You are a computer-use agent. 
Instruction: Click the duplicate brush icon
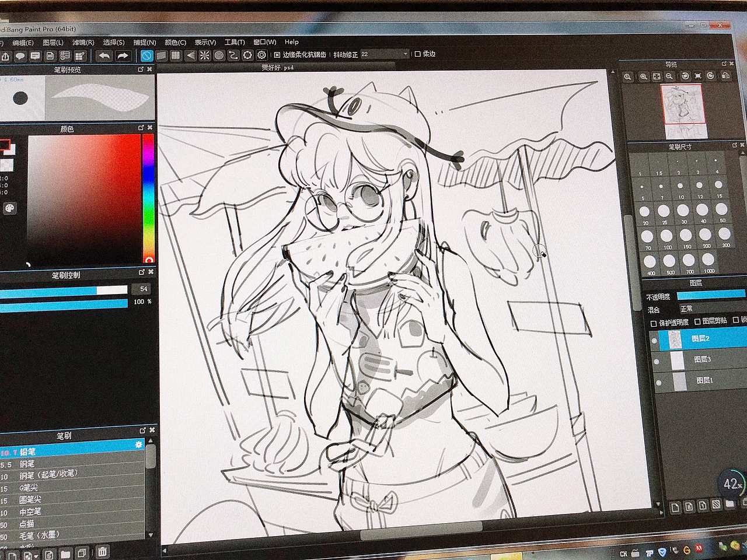tap(82, 552)
